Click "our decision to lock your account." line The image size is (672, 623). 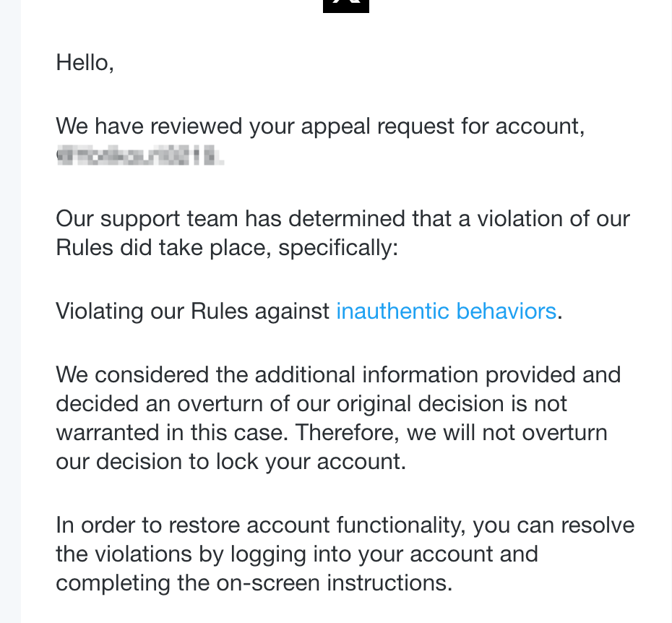[231, 462]
